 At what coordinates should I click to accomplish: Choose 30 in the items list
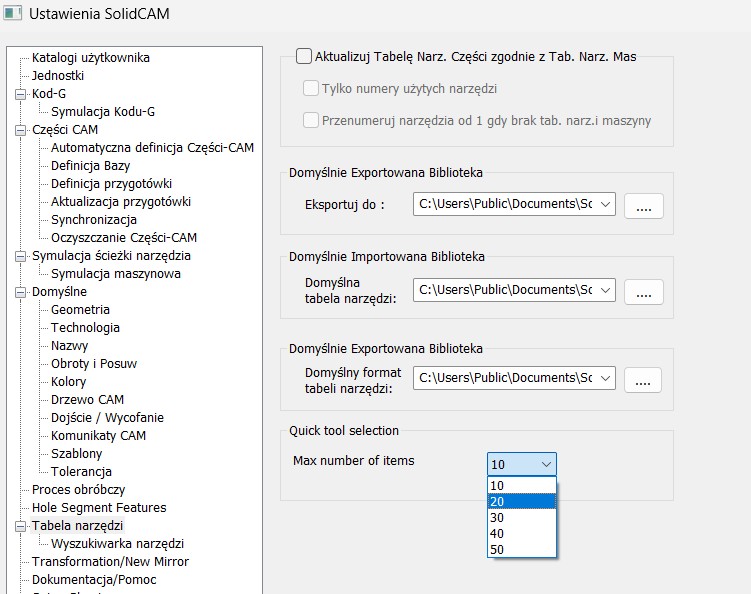522,517
